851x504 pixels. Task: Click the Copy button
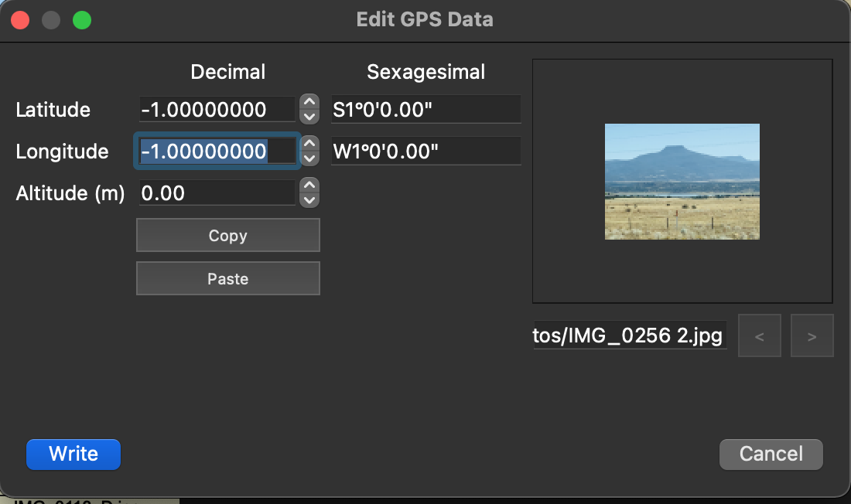(x=227, y=236)
